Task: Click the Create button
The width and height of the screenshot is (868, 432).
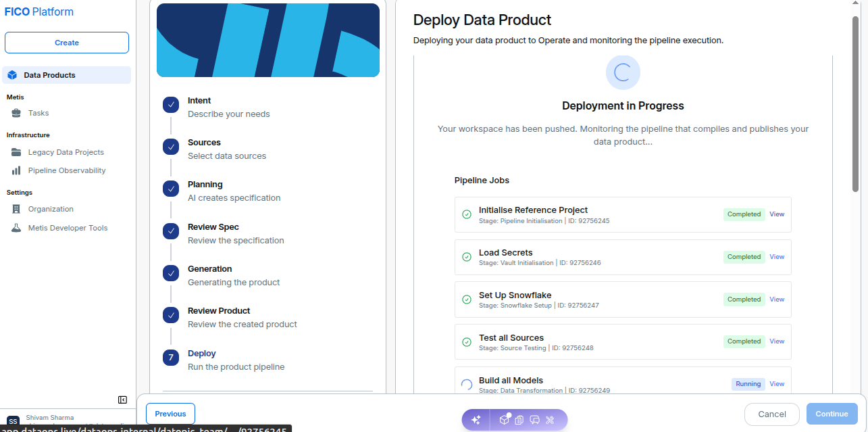Action: tap(67, 43)
